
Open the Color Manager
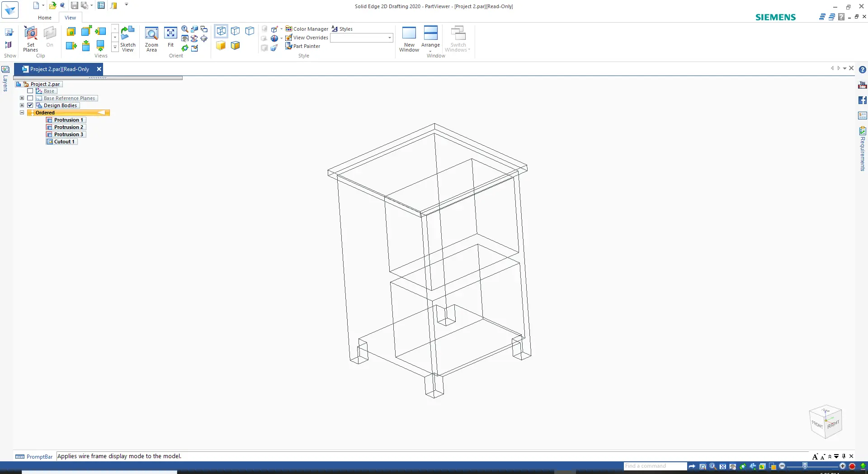(x=307, y=29)
